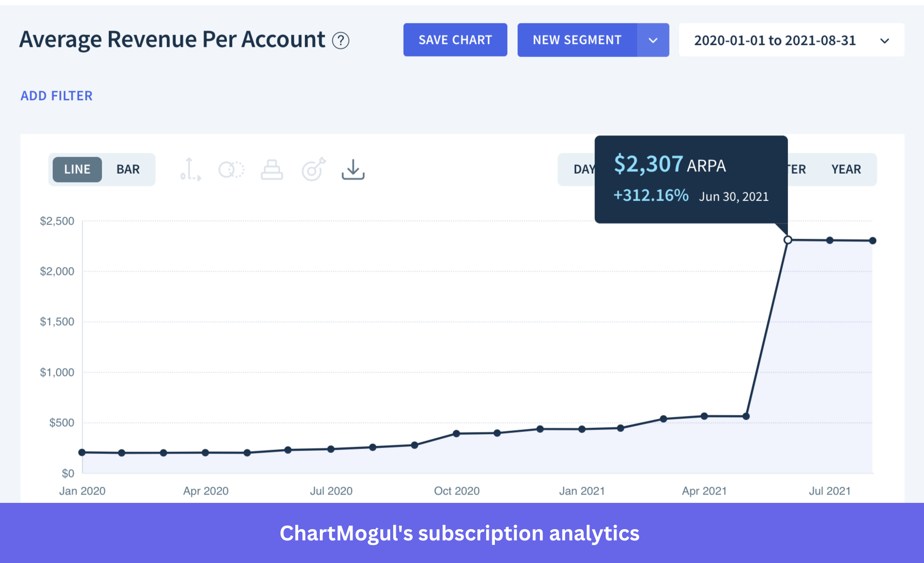This screenshot has height=563, width=924.
Task: Open the help tooltip beside the chart title
Action: pos(341,40)
